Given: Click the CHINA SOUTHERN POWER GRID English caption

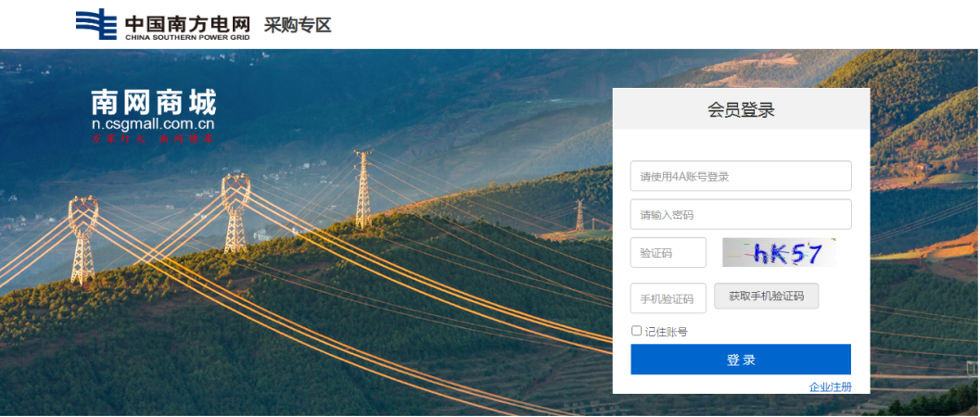Looking at the screenshot, I should (x=187, y=37).
